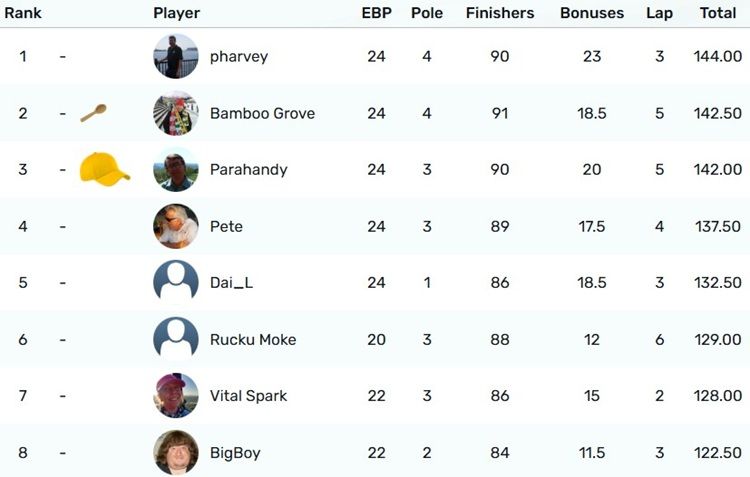Open the pharvey player name link
This screenshot has width=750, height=477.
pos(239,56)
